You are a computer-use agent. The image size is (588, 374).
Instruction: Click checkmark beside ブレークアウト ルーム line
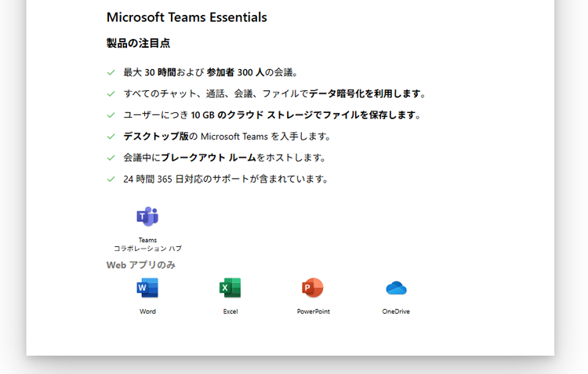[x=111, y=158]
